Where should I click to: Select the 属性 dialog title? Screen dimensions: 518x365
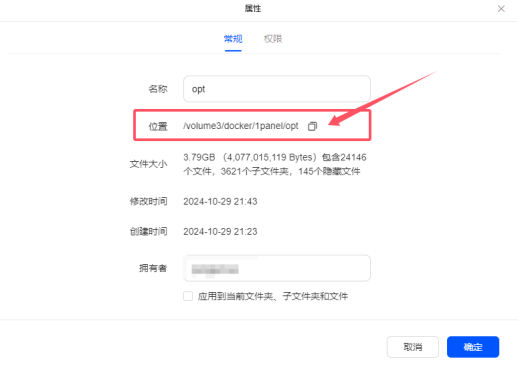point(253,9)
